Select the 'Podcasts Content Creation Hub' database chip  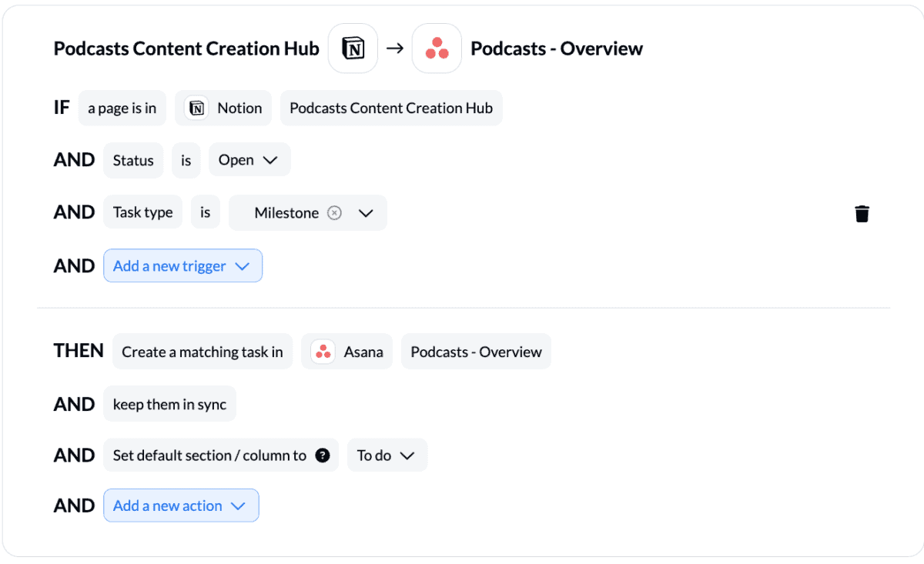click(x=390, y=108)
